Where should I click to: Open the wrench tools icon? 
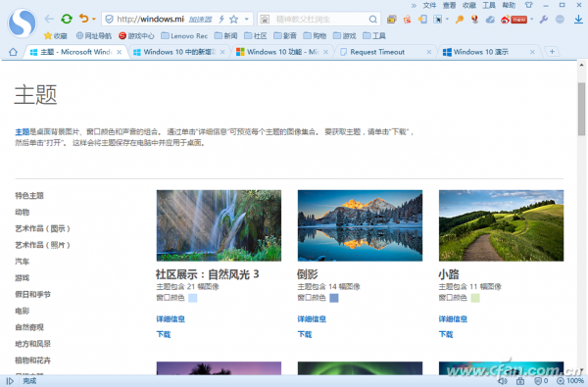(x=544, y=19)
